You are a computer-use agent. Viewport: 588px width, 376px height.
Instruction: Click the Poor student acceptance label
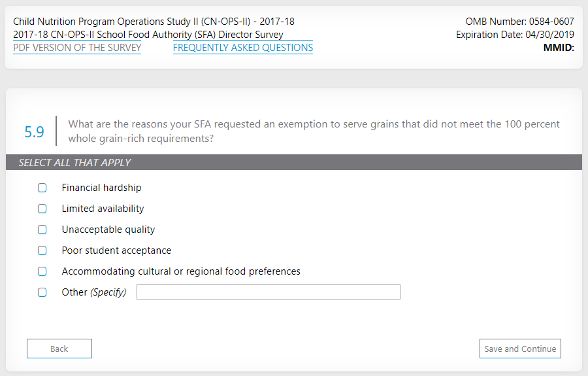(116, 250)
